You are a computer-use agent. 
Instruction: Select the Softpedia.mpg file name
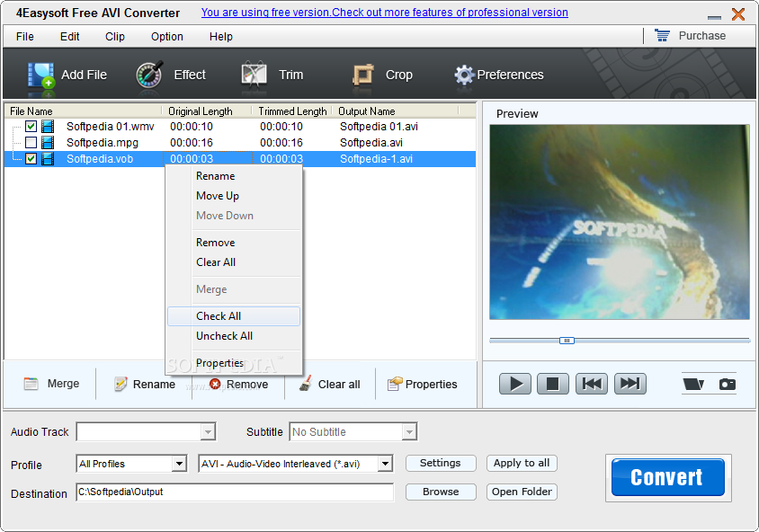[x=103, y=143]
